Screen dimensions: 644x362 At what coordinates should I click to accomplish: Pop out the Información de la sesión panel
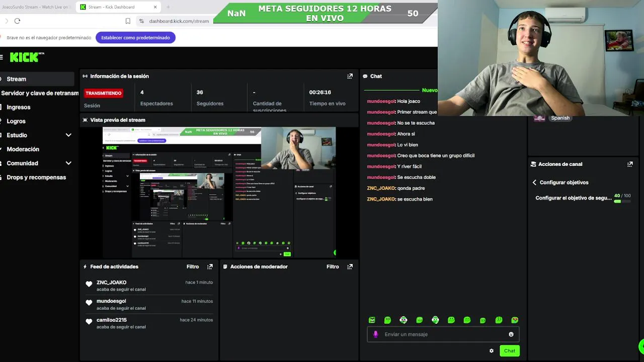click(x=350, y=76)
